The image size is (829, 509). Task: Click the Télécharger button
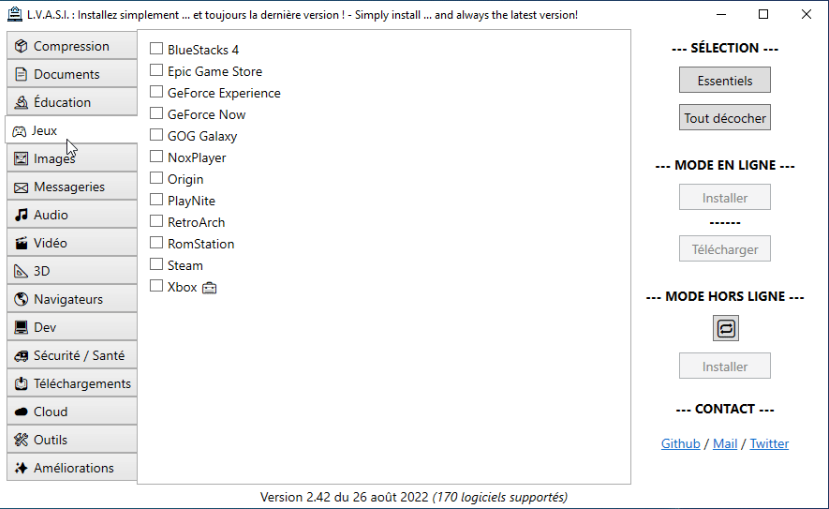click(x=725, y=249)
